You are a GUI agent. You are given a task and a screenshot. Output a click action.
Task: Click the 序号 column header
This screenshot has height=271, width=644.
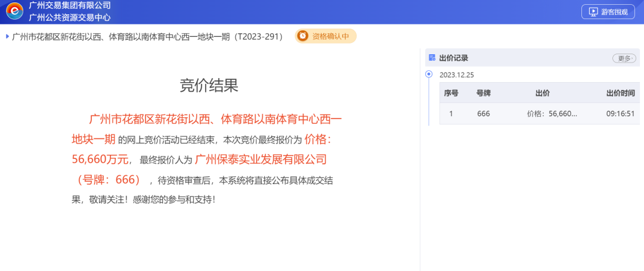(x=451, y=93)
